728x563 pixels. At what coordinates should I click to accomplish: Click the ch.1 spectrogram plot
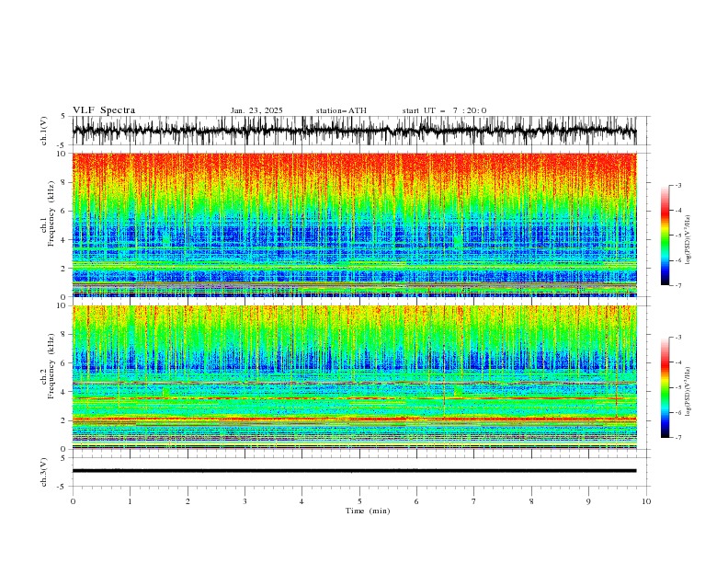pos(354,224)
